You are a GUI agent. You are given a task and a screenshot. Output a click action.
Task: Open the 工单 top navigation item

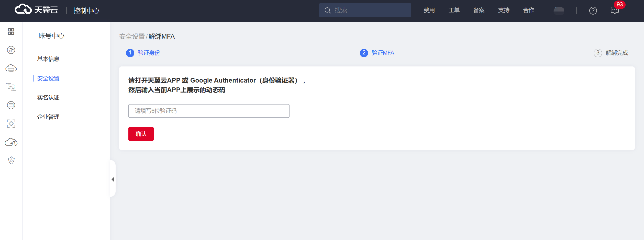click(x=454, y=10)
